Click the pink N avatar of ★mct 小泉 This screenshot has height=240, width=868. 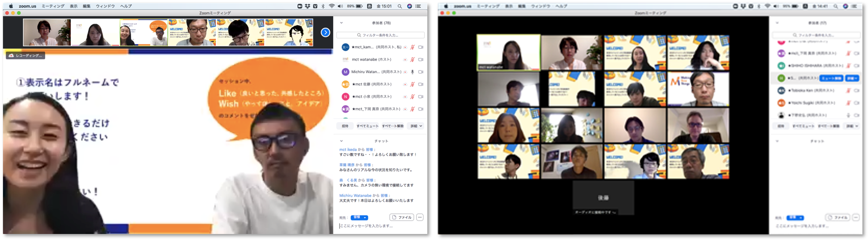tap(345, 97)
